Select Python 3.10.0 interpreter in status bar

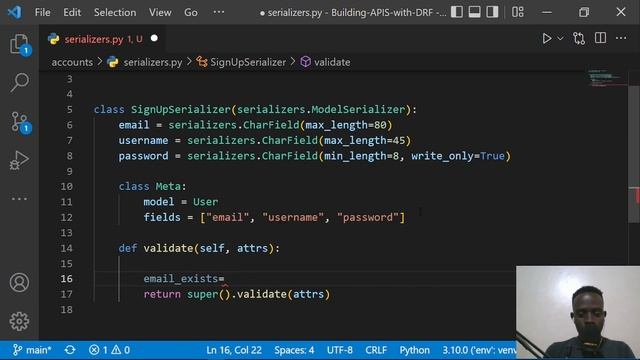point(479,350)
